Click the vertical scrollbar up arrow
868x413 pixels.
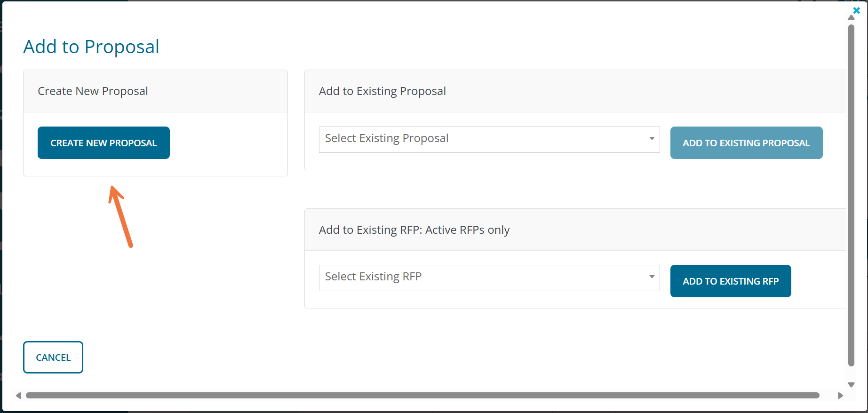click(x=851, y=17)
